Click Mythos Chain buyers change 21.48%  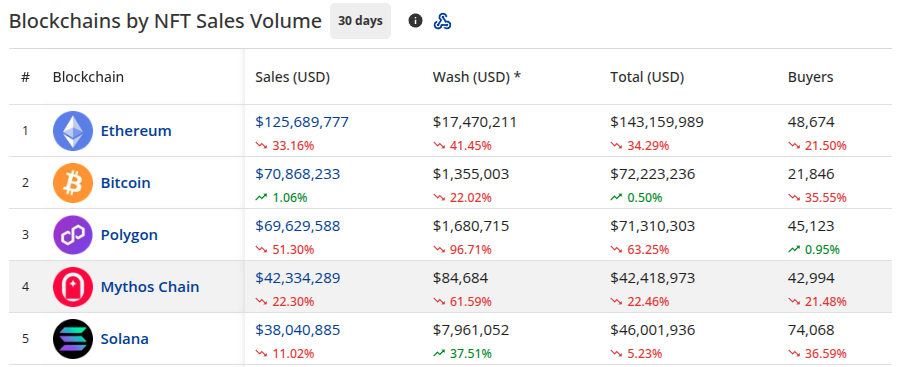pos(818,302)
